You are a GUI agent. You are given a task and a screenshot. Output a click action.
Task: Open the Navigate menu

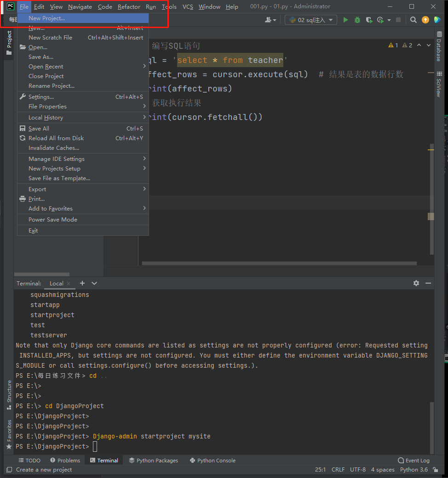coord(80,7)
